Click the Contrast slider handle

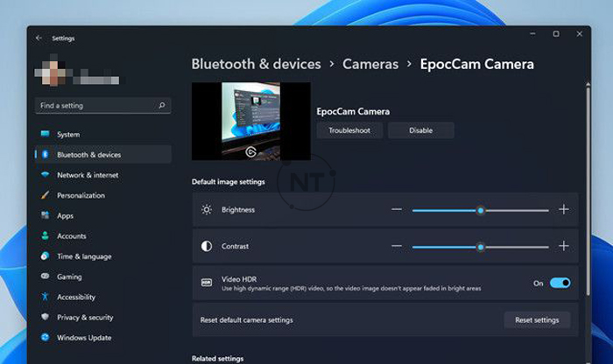(481, 247)
